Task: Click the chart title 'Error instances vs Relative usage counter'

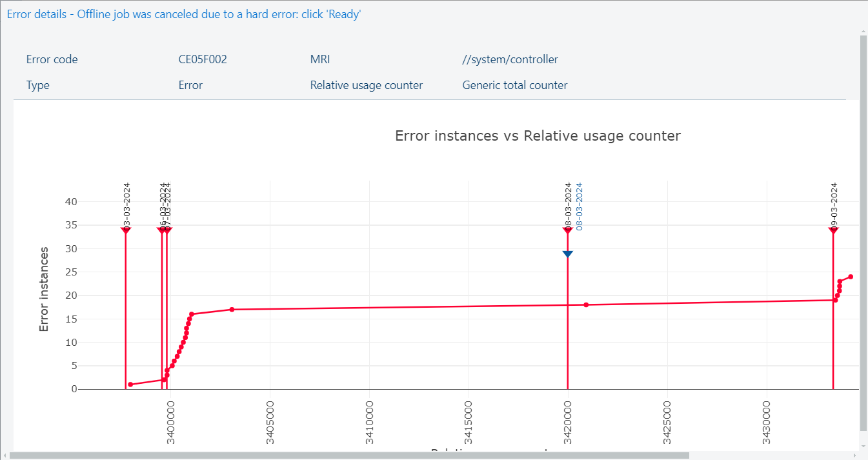Action: point(538,135)
